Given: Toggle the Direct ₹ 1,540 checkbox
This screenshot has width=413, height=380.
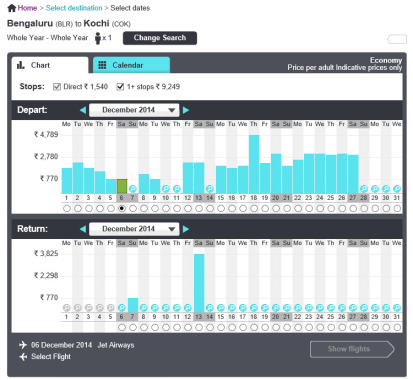Looking at the screenshot, I should tap(57, 87).
